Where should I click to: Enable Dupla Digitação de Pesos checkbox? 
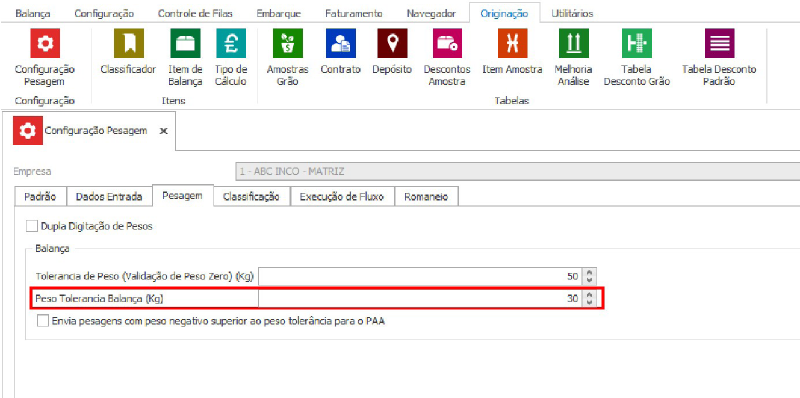click(x=32, y=226)
